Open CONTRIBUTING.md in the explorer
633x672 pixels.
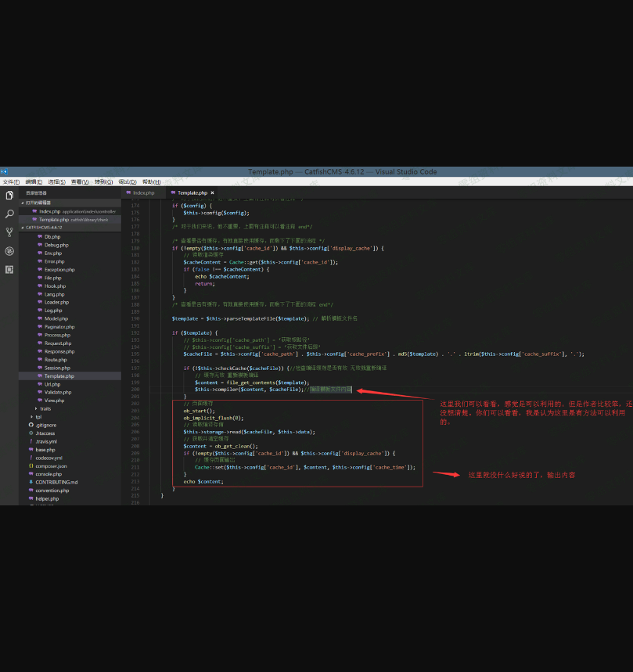pyautogui.click(x=56, y=482)
